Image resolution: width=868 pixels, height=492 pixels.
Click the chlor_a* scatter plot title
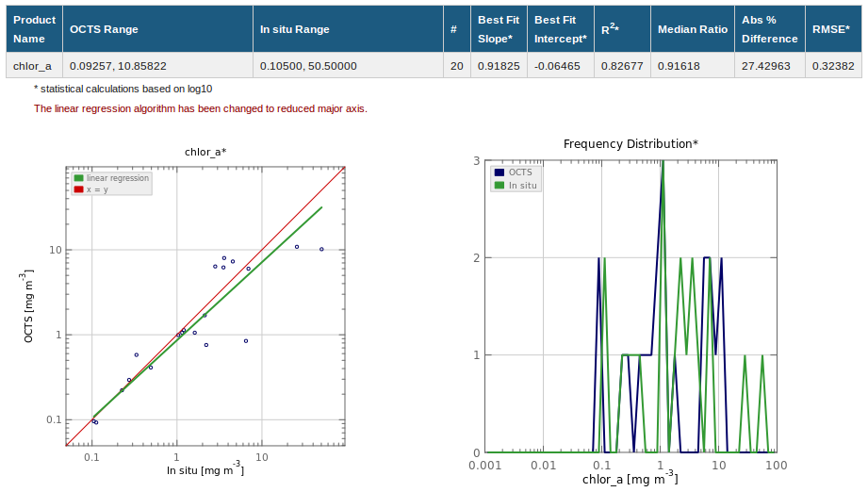(205, 153)
